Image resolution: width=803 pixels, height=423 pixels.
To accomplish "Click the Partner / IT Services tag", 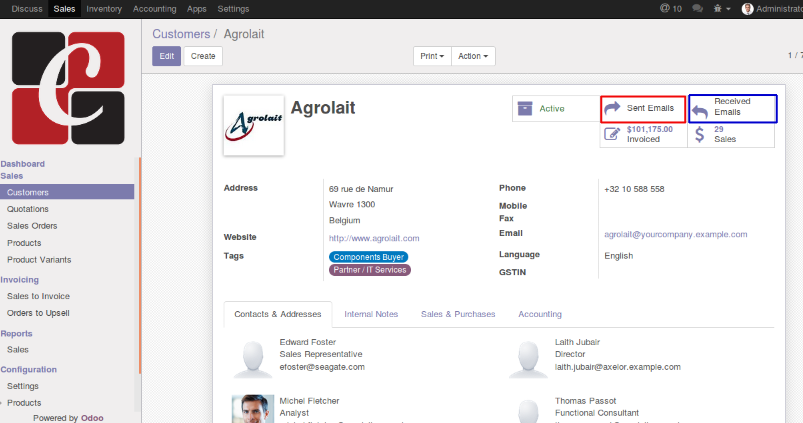I will [x=370, y=270].
